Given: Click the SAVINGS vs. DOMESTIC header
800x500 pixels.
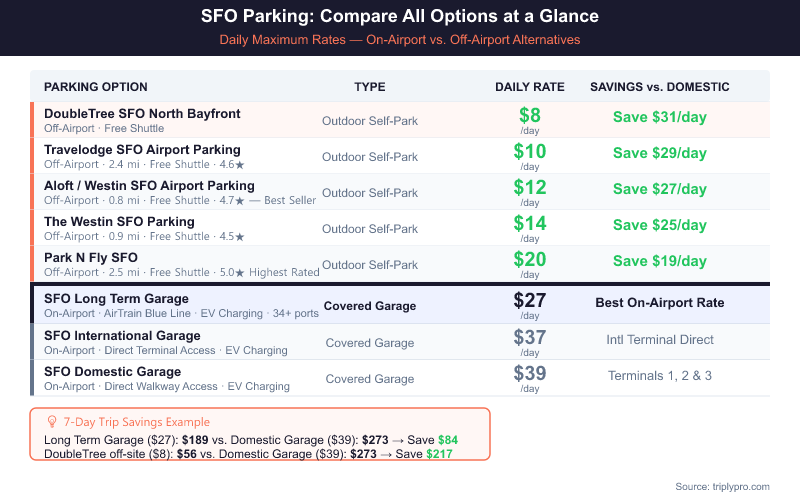Looking at the screenshot, I should [x=659, y=87].
